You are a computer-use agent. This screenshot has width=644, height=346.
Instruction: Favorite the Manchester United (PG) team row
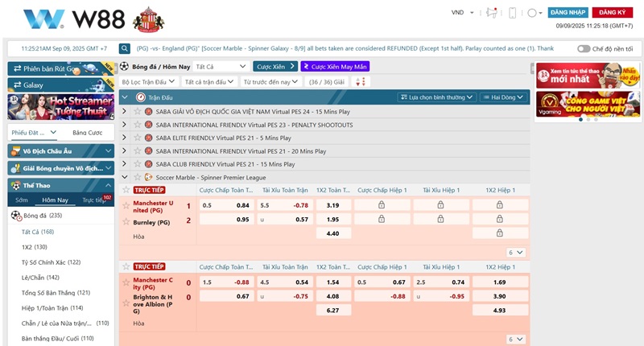[x=126, y=206]
